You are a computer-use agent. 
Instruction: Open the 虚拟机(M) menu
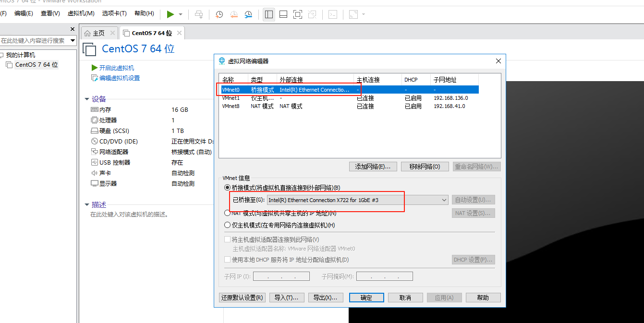(81, 13)
